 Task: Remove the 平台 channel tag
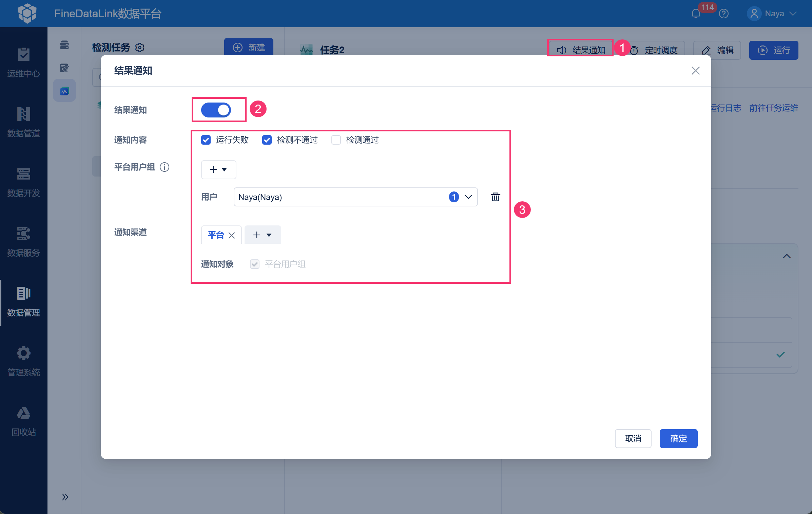pos(232,235)
